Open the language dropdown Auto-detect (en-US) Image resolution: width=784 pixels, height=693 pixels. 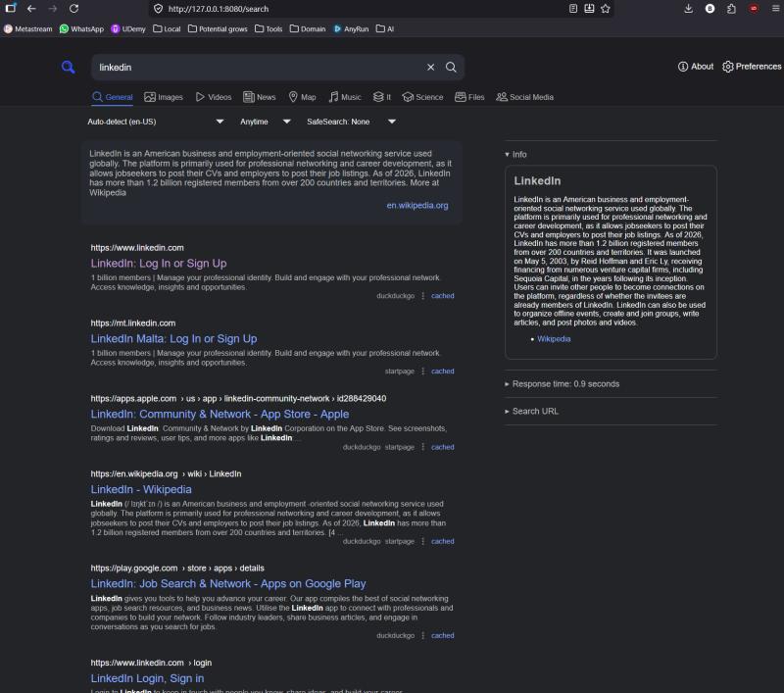click(156, 122)
